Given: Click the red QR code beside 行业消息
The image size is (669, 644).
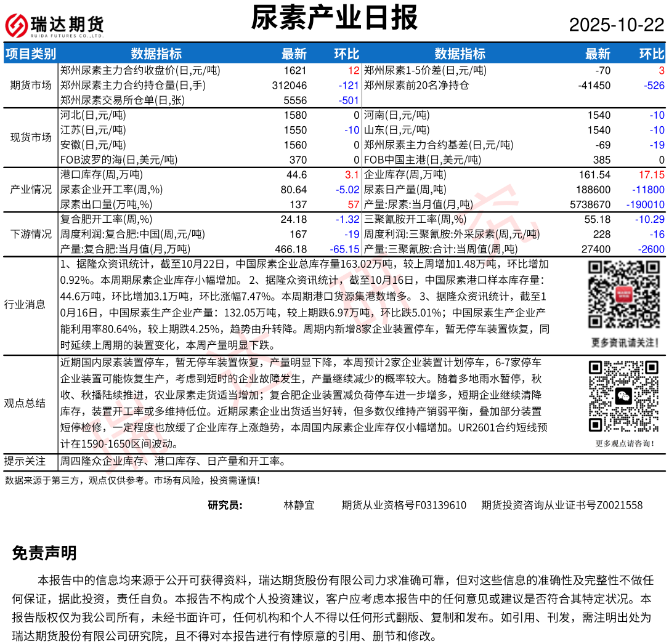Looking at the screenshot, I should [x=625, y=294].
